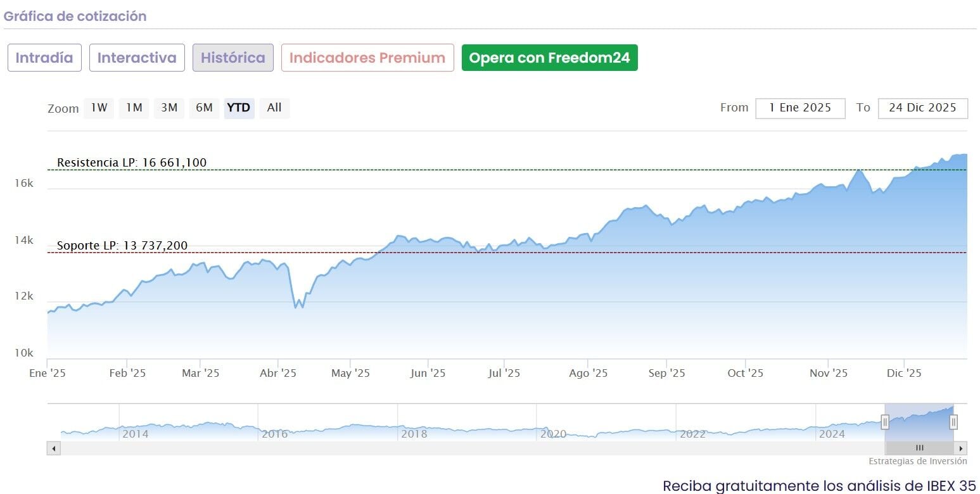Click the navigator left range handle
This screenshot has height=494, width=980.
pyautogui.click(x=885, y=422)
